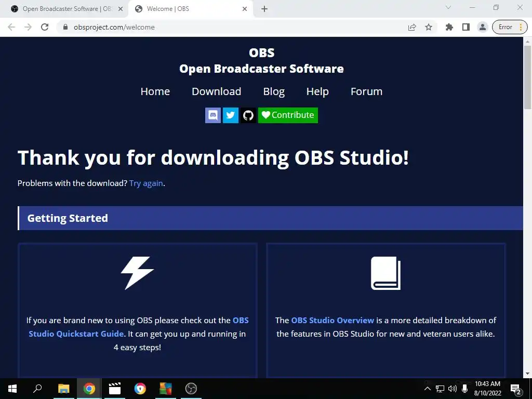Viewport: 532px width, 399px height.
Task: Open the Download nav link
Action: (x=217, y=91)
